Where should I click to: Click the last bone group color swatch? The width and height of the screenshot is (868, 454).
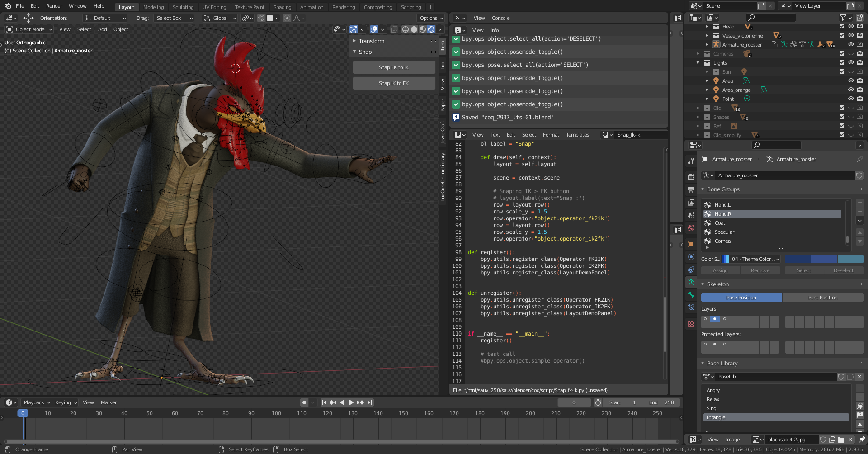[x=850, y=259]
